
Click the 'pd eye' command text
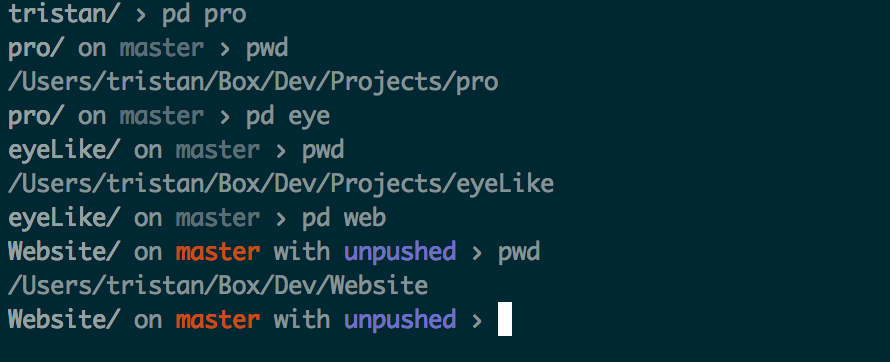pyautogui.click(x=288, y=117)
